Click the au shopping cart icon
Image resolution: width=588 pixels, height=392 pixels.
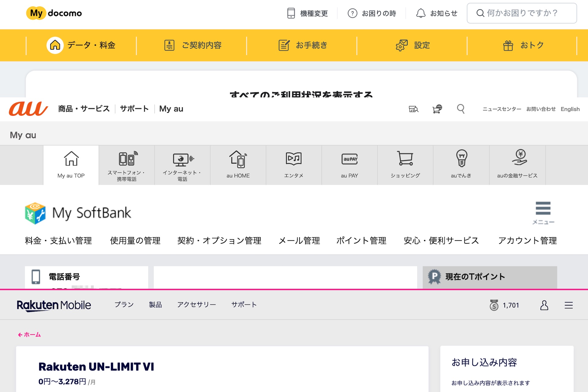pos(437,109)
